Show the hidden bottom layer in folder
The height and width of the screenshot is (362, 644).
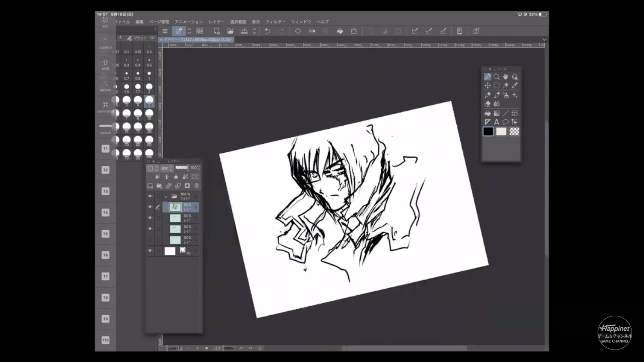click(150, 240)
